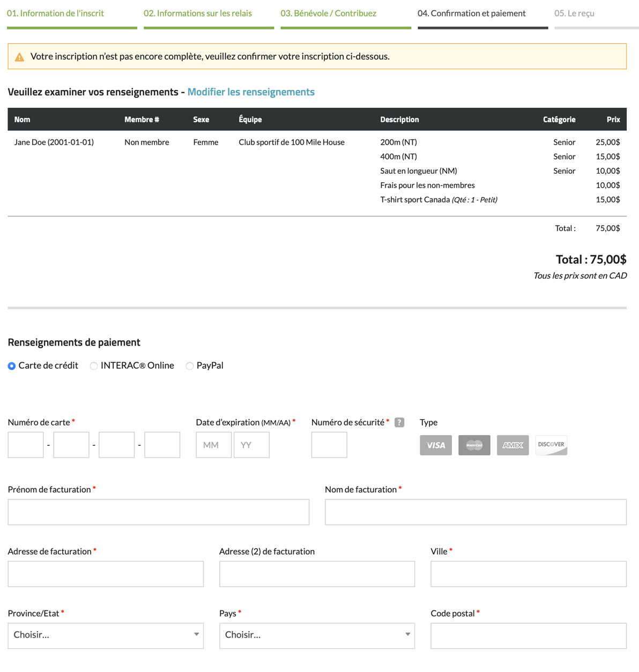
Task: Select PayPal as payment method
Action: coord(190,366)
